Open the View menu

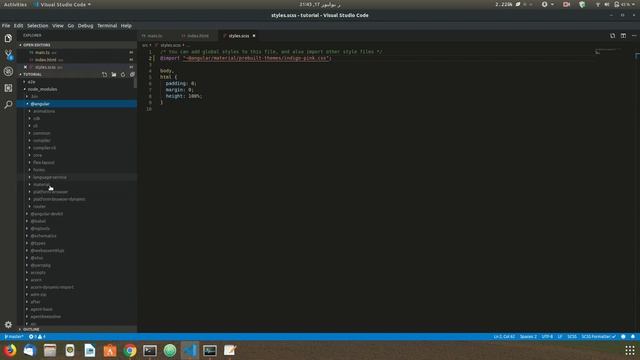click(58, 26)
